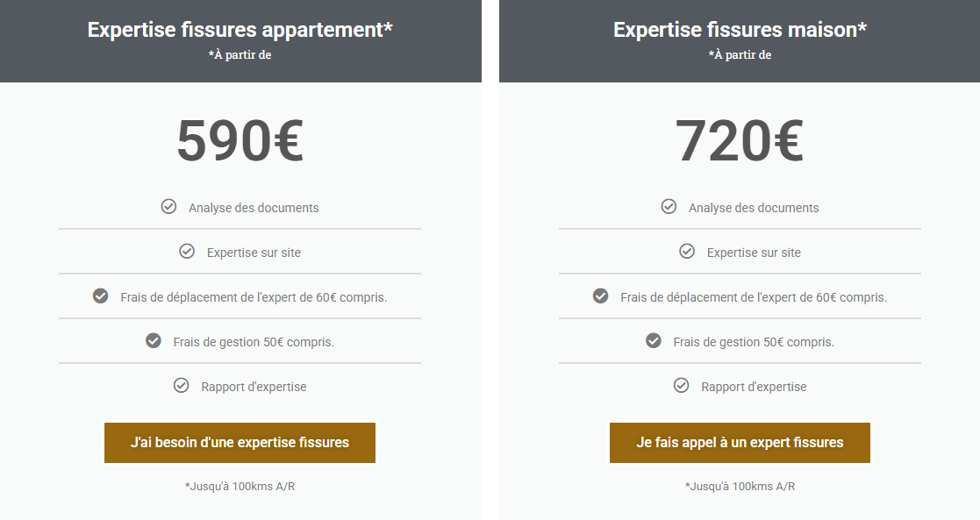Click the filled check icon for Frais de déplacement (maison)
Screen dimensions: 980x520
[x=600, y=296]
